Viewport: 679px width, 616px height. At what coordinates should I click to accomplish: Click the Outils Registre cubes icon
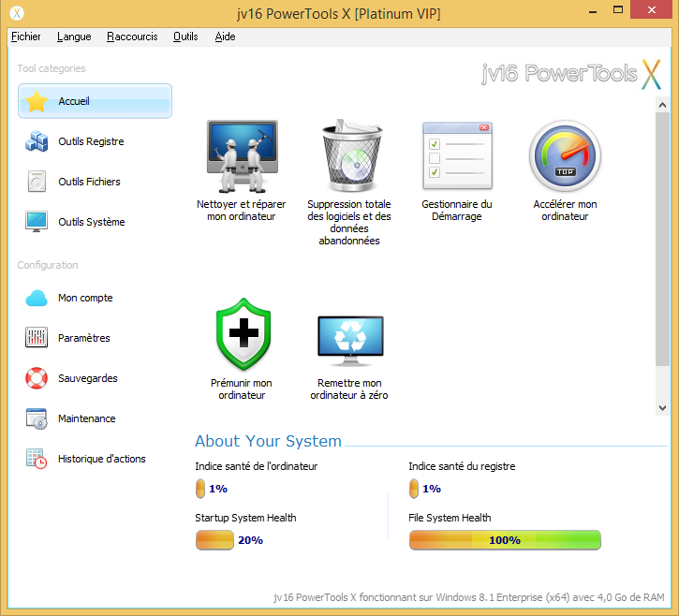coord(37,141)
